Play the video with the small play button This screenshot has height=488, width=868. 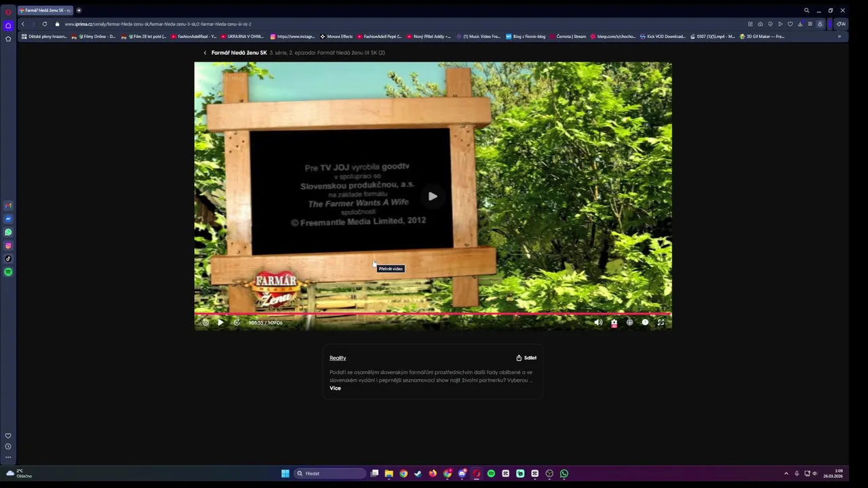tap(220, 323)
